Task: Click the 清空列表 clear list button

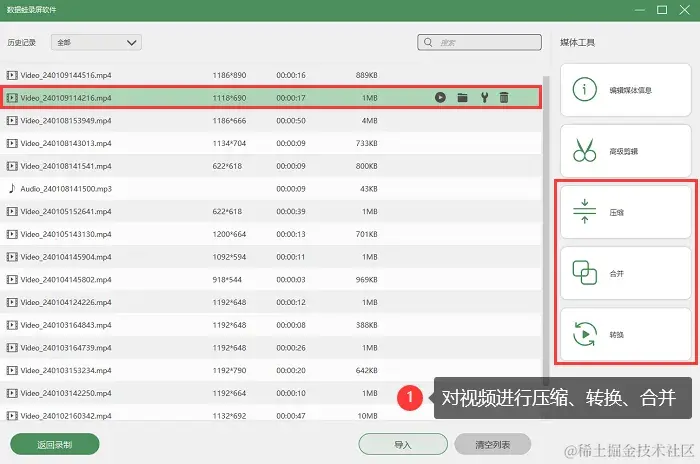Action: pos(492,444)
